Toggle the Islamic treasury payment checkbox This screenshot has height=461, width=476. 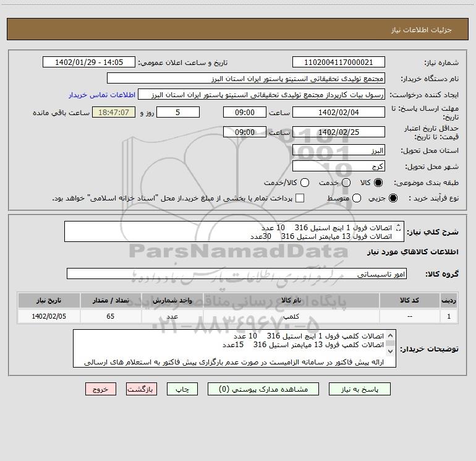[300, 198]
